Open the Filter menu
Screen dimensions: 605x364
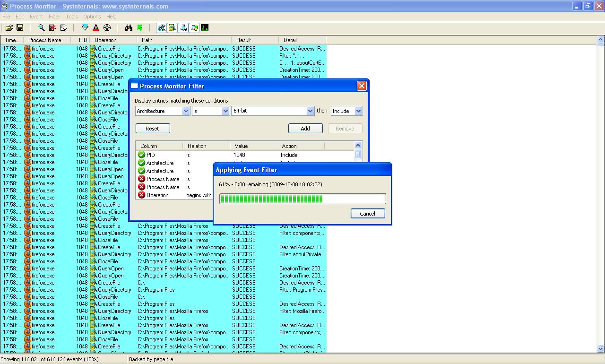tap(54, 17)
